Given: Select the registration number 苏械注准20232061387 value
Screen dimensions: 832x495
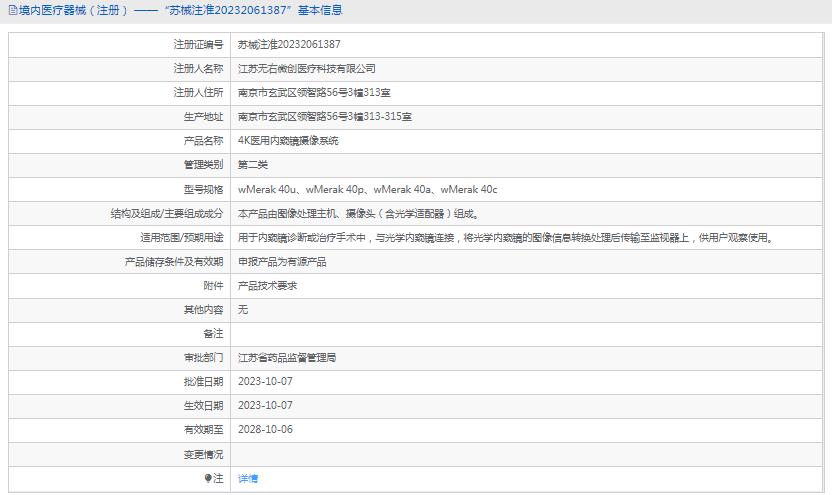Looking at the screenshot, I should click(x=289, y=45).
